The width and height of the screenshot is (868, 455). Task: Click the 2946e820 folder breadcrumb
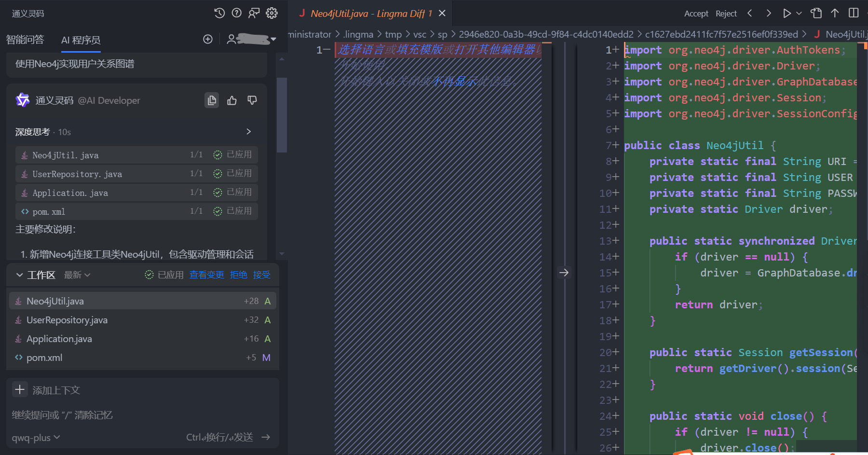point(546,34)
